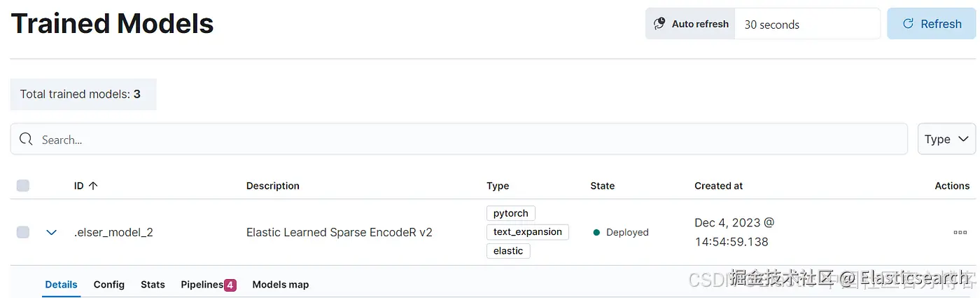This screenshot has width=980, height=298.
Task: Collapse the .elser_model_2 row details
Action: coord(51,232)
